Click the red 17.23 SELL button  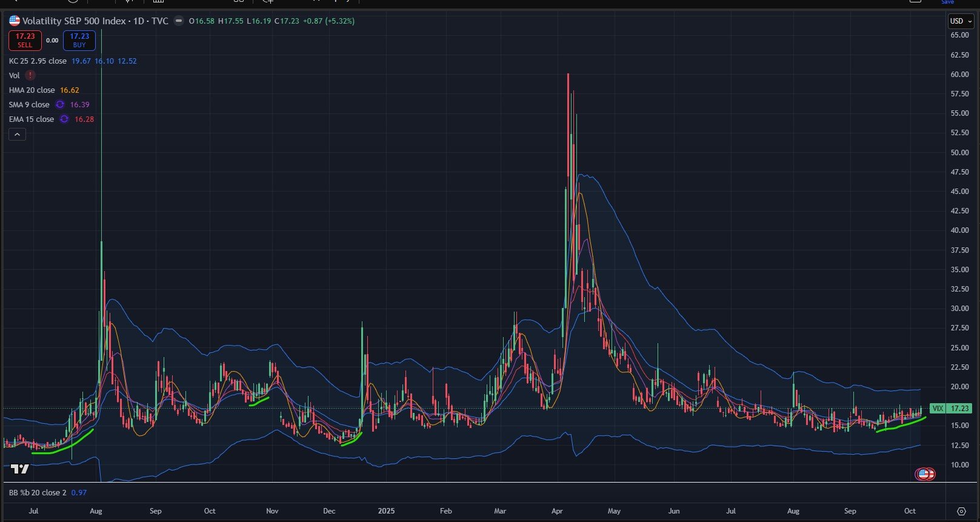pos(25,41)
